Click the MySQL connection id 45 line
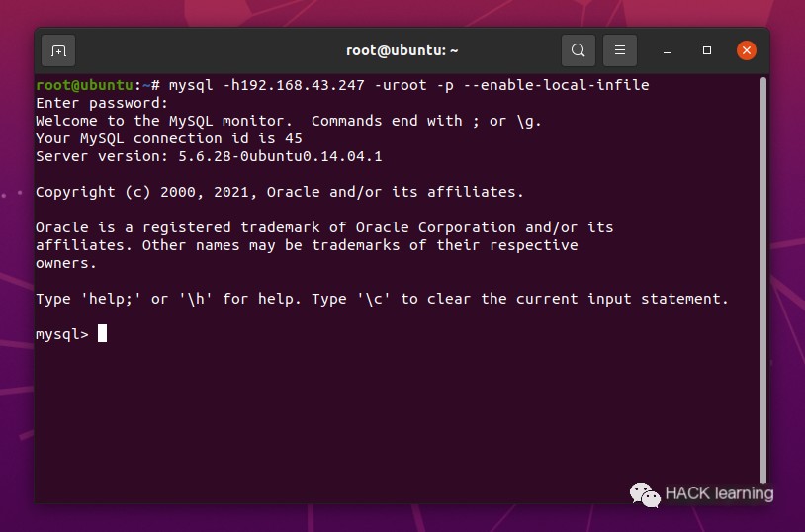Viewport: 805px width, 532px height. point(168,138)
